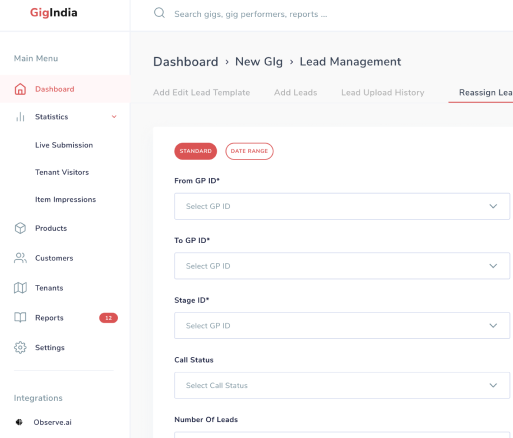
Task: Open the Lead Upload History tab
Action: pos(383,93)
